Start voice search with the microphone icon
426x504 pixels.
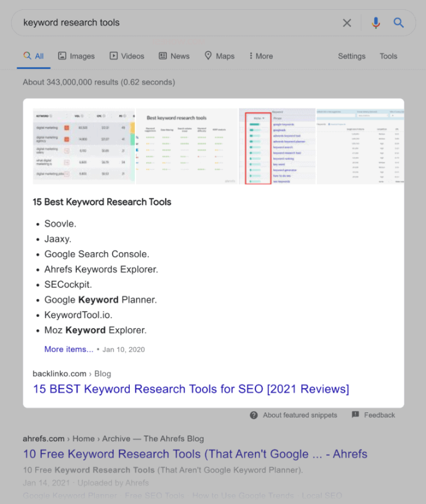[x=376, y=23]
